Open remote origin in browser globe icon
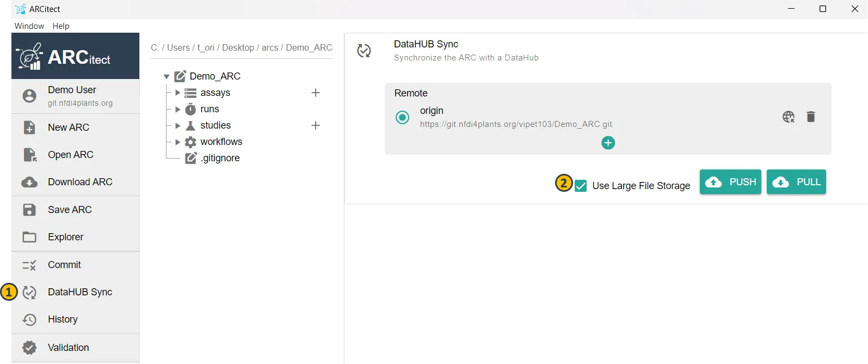 (x=788, y=117)
